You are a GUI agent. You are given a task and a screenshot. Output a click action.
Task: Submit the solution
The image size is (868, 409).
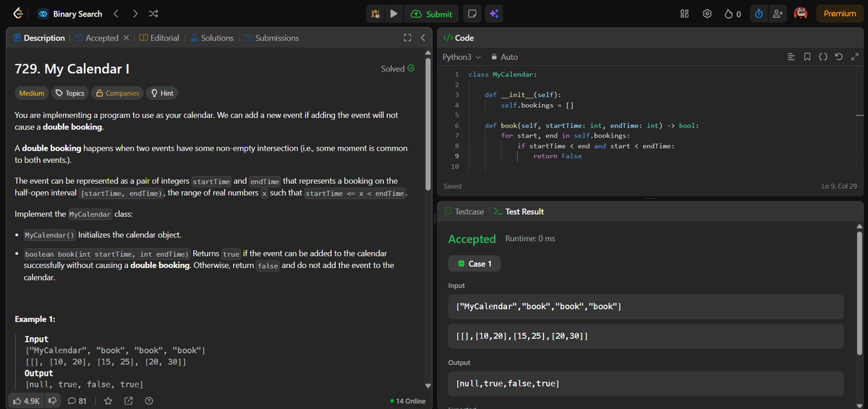click(x=432, y=14)
